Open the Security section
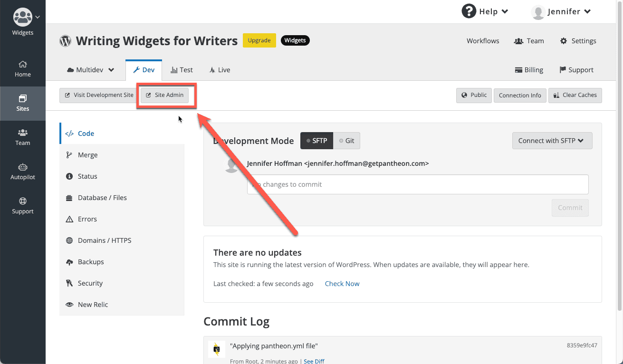Image resolution: width=623 pixels, height=364 pixels. (90, 283)
